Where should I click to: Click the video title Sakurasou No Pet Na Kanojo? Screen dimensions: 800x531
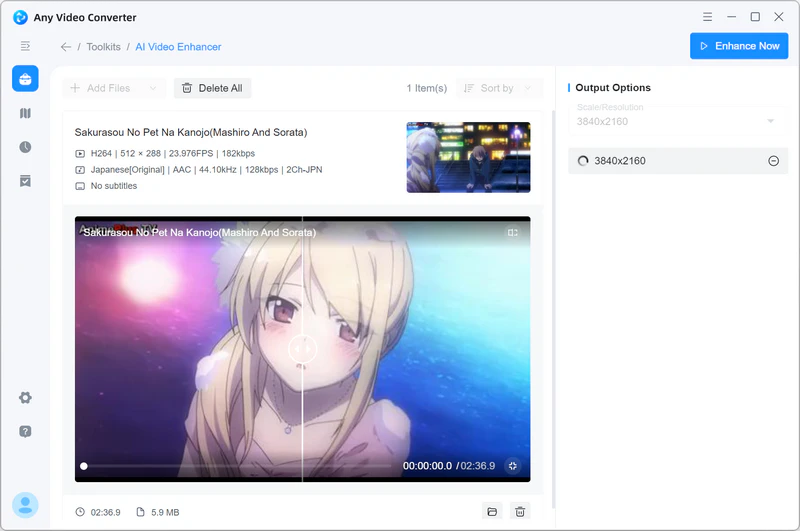point(191,132)
